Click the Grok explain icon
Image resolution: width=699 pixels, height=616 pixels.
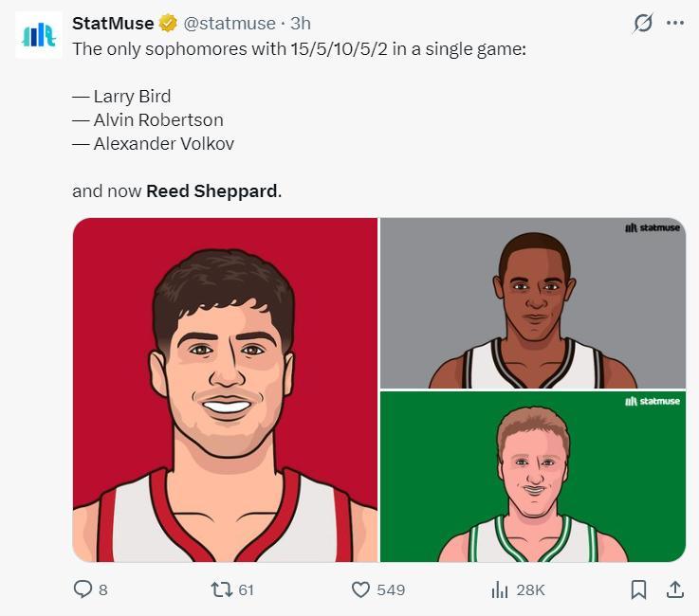643,23
